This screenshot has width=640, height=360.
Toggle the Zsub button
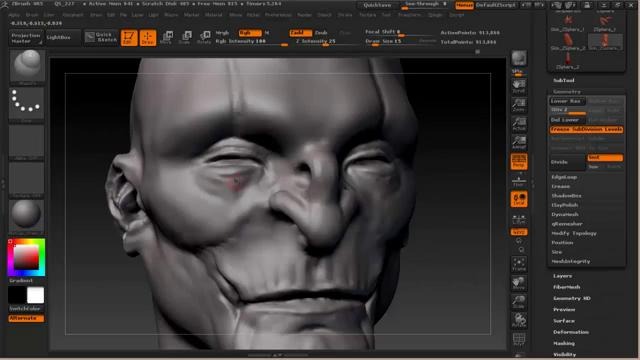click(321, 33)
